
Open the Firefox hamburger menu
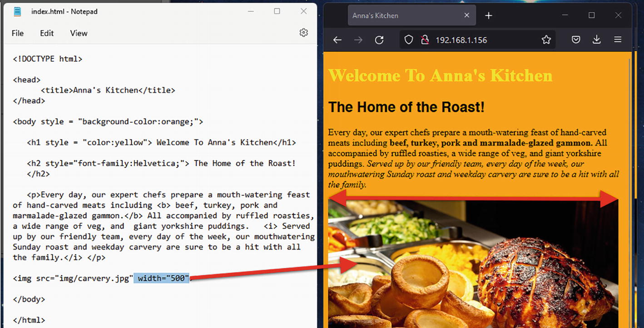[618, 40]
